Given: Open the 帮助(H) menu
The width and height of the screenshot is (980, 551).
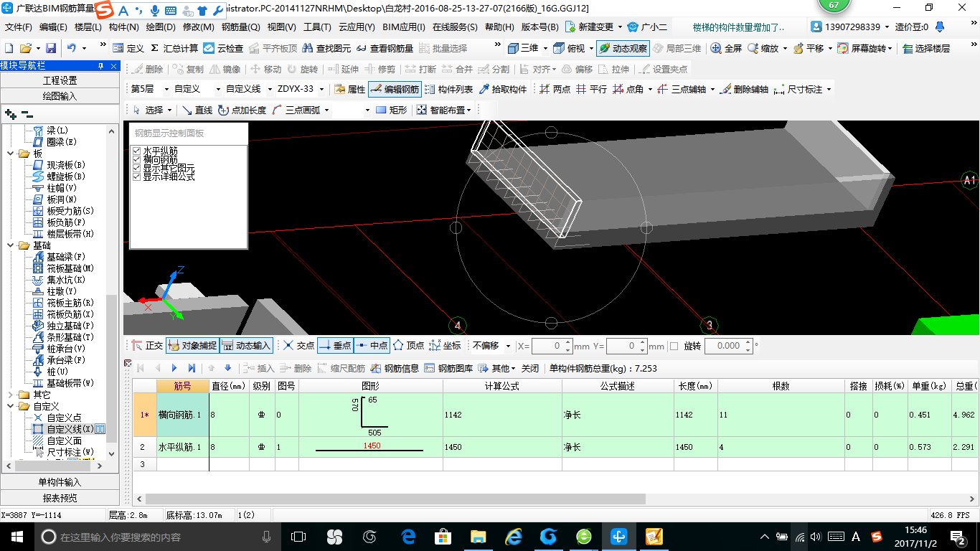Looking at the screenshot, I should [499, 27].
